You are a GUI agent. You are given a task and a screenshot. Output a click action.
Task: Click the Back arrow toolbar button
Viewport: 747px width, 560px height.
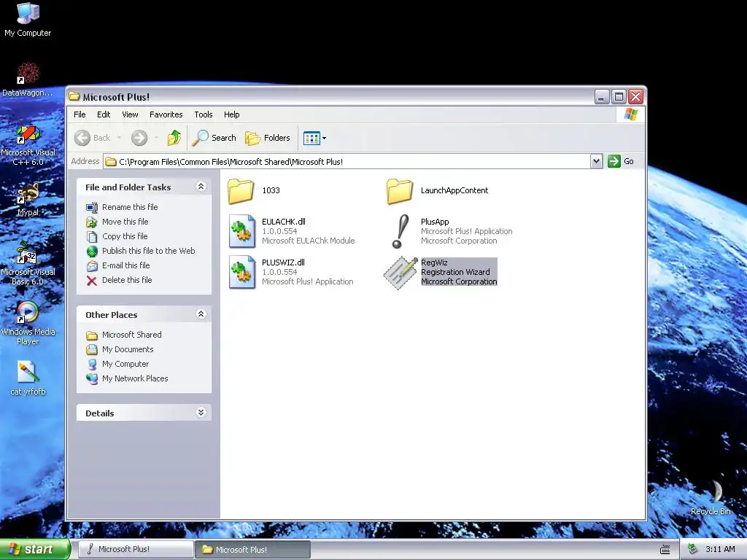point(93,138)
